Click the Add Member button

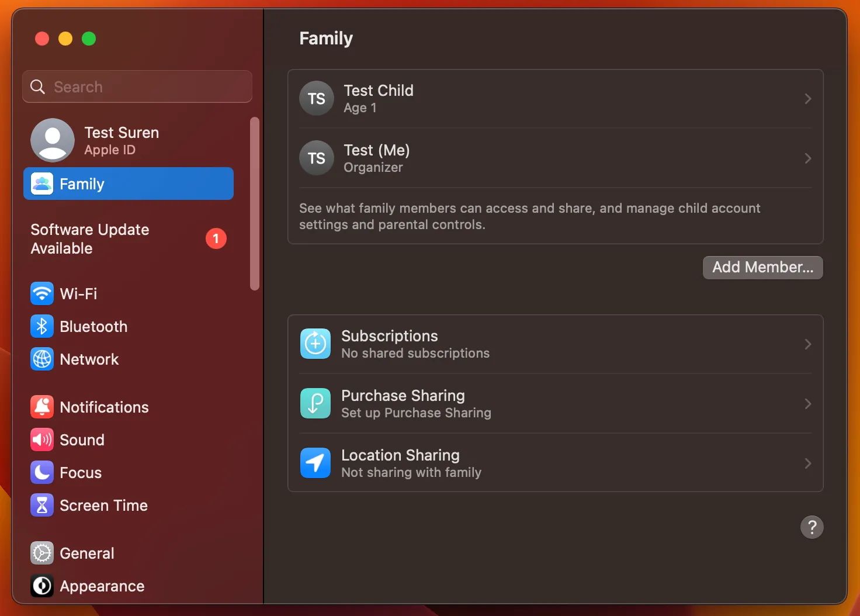click(x=762, y=267)
